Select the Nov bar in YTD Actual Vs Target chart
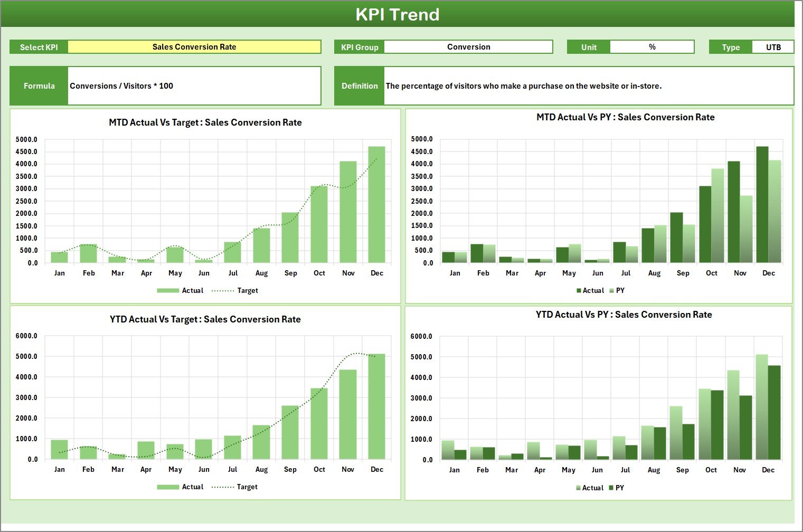 348,414
